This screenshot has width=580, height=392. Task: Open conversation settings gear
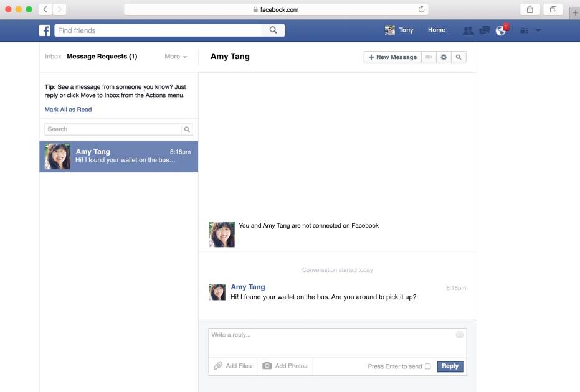[x=444, y=57]
